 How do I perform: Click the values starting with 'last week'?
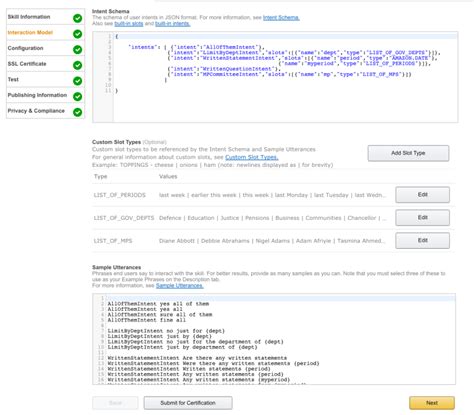point(272,195)
